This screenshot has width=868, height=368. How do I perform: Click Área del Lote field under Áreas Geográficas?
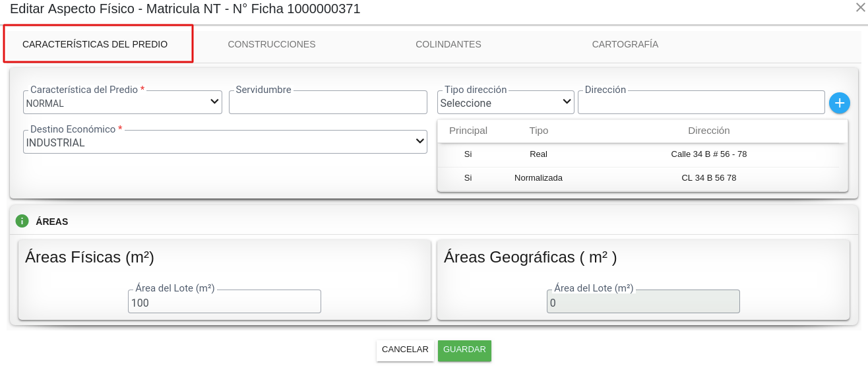642,303
